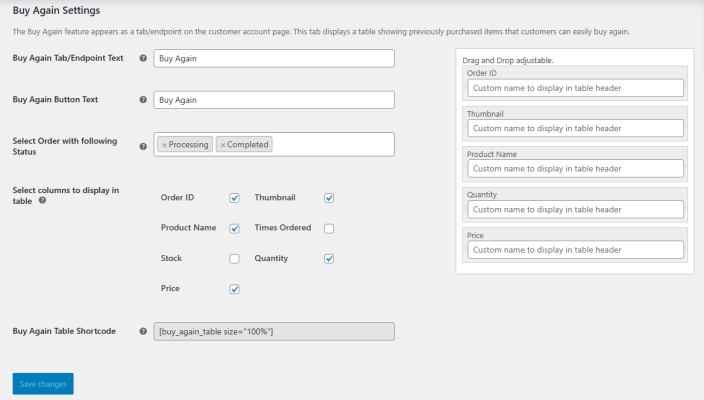704x400 pixels.
Task: Click the Product Name drag-and-drop item title
Action: [x=492, y=154]
